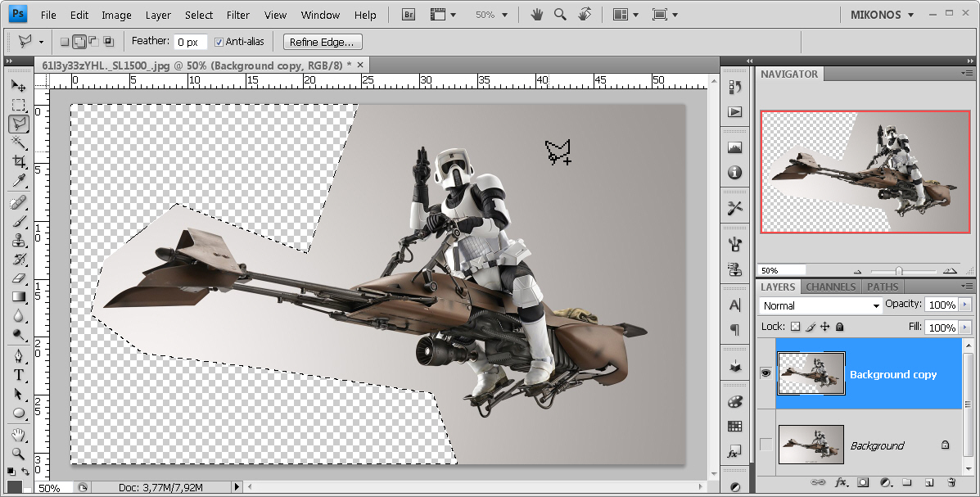Select the Type tool
Image resolution: width=980 pixels, height=497 pixels.
(x=18, y=375)
